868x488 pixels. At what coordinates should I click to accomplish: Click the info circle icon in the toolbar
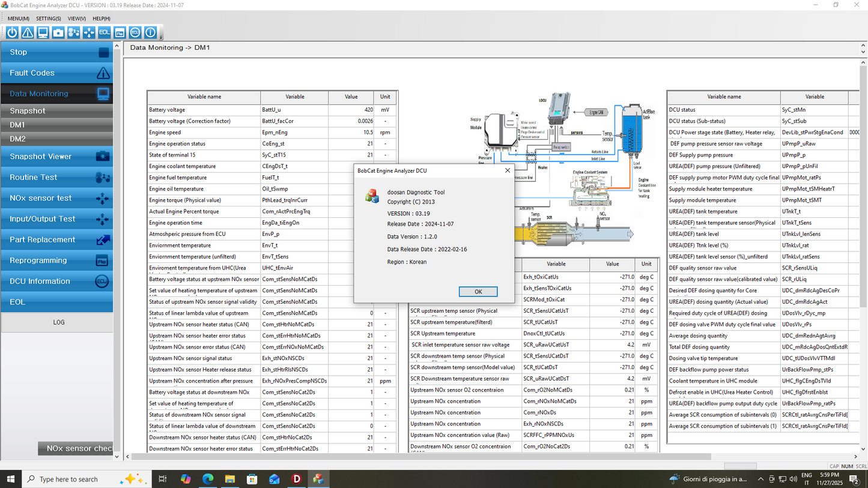pyautogui.click(x=151, y=33)
